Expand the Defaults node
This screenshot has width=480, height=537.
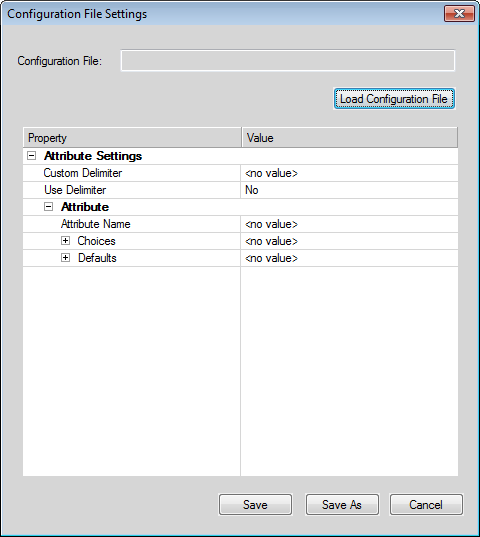click(65, 258)
